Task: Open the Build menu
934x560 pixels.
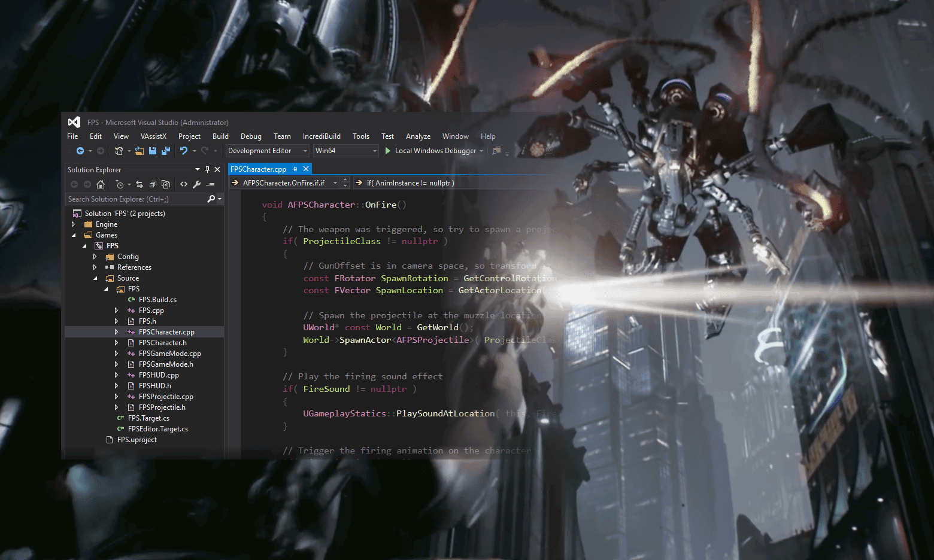Action: coord(220,136)
